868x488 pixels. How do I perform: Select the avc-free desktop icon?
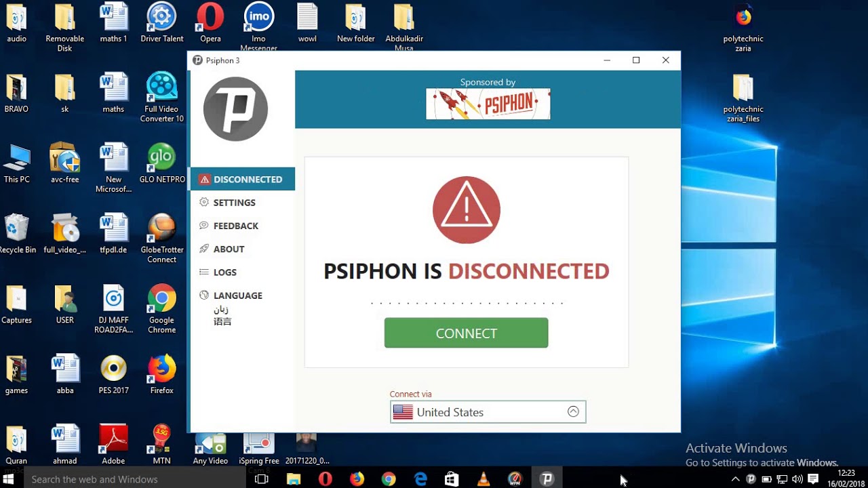point(65,163)
